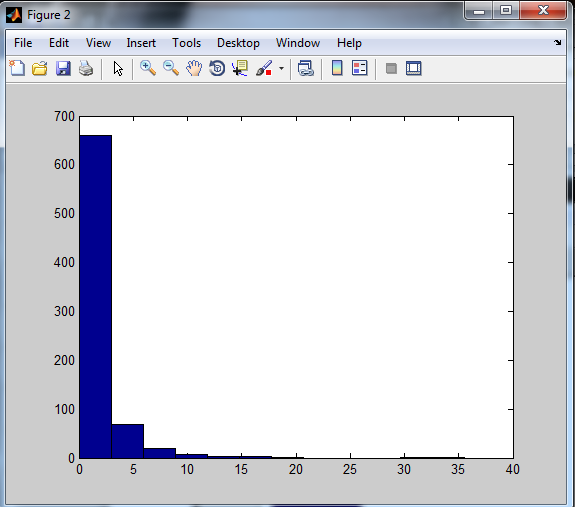
Task: Enable the Rotate 3D tool
Action: coord(217,68)
